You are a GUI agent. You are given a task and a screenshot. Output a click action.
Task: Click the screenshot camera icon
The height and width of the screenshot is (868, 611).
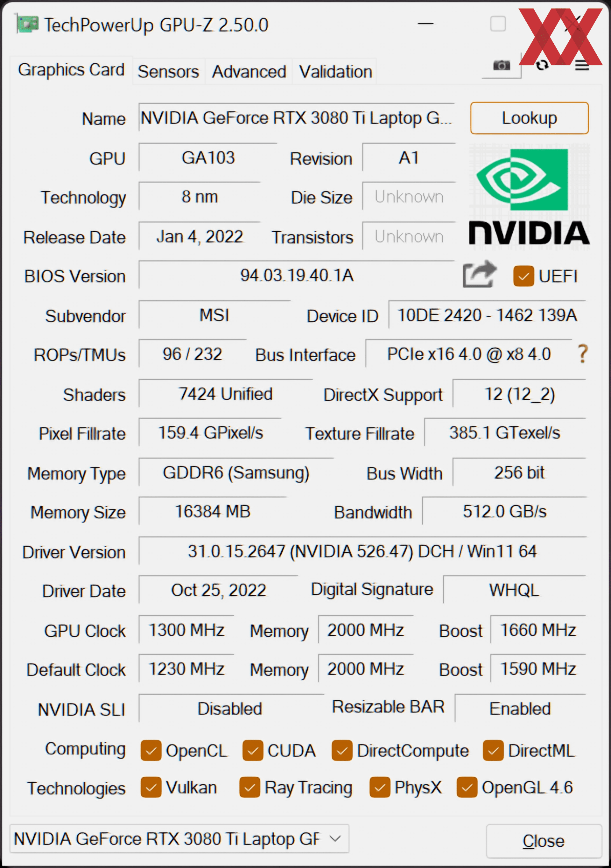pos(501,66)
